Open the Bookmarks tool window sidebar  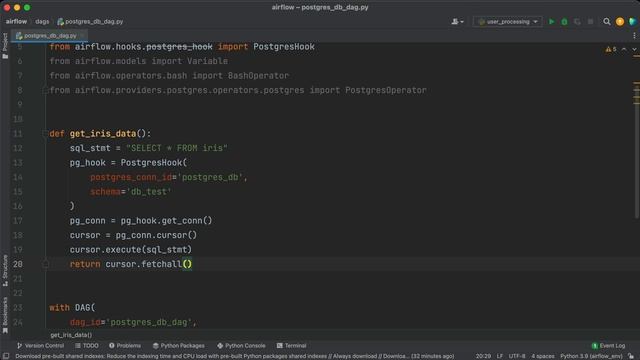coord(5,316)
